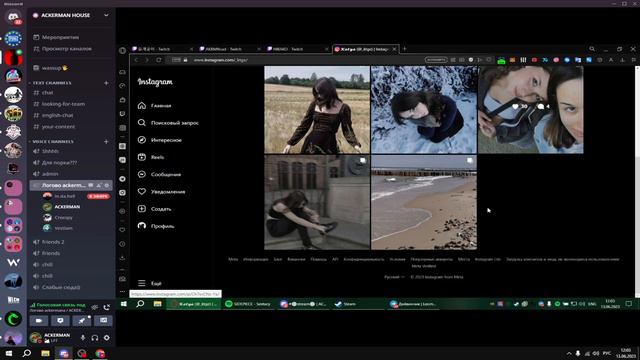Open the photo of person tying shoe
Viewport: 640px width, 360px height.
coord(317,202)
